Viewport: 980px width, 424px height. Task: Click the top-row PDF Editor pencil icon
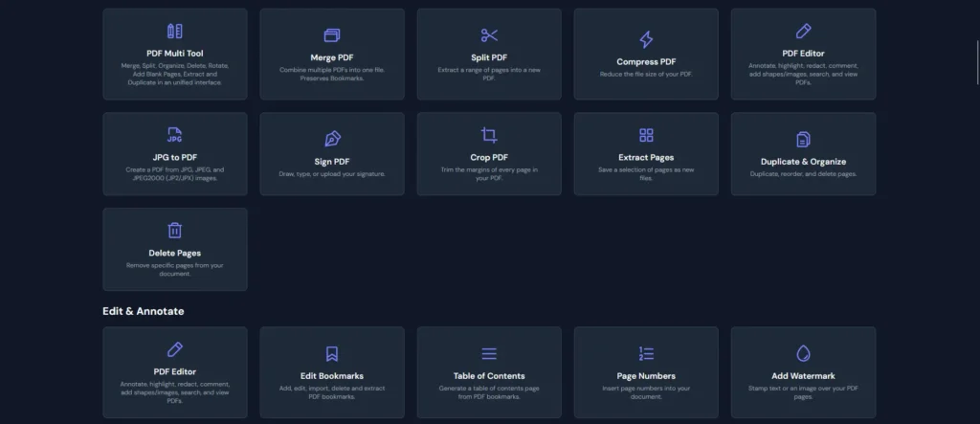click(x=803, y=32)
